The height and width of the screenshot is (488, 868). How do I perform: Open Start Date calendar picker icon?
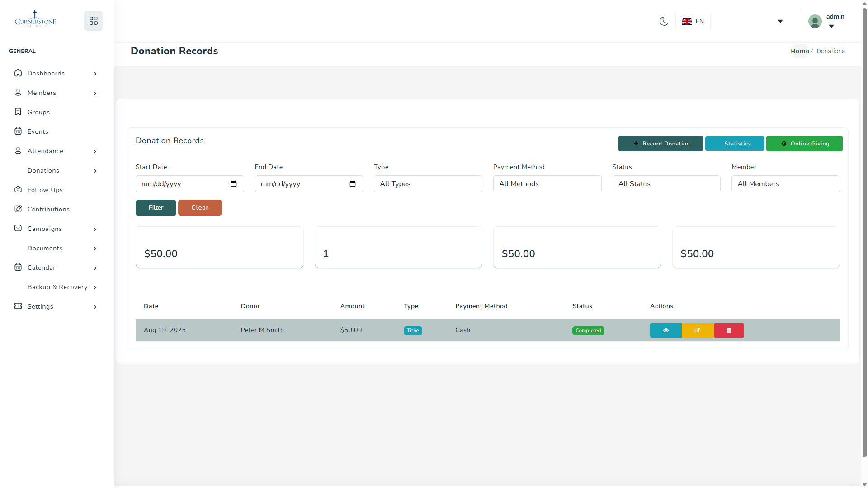[234, 184]
